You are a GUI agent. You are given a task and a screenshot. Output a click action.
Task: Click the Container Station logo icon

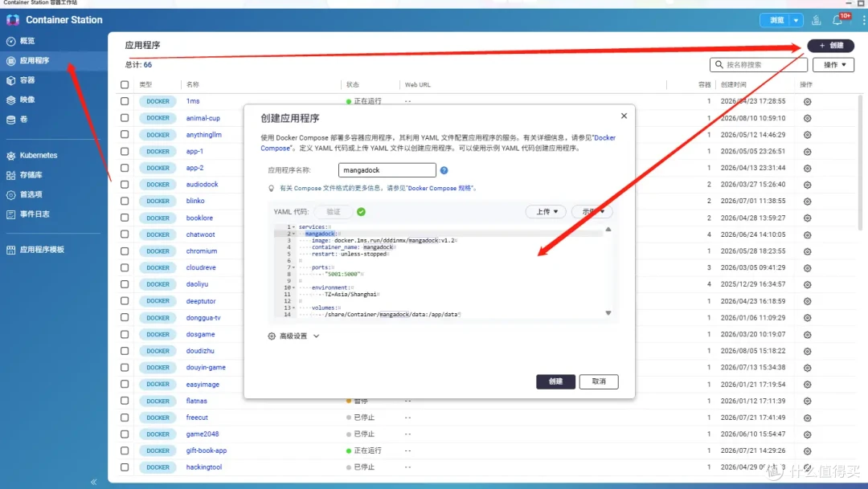point(13,20)
